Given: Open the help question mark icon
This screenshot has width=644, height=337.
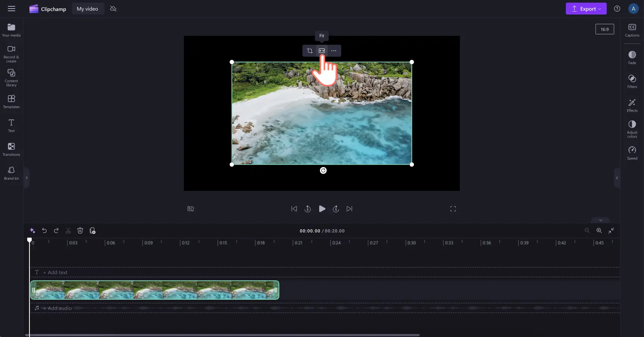Looking at the screenshot, I should click(x=617, y=9).
